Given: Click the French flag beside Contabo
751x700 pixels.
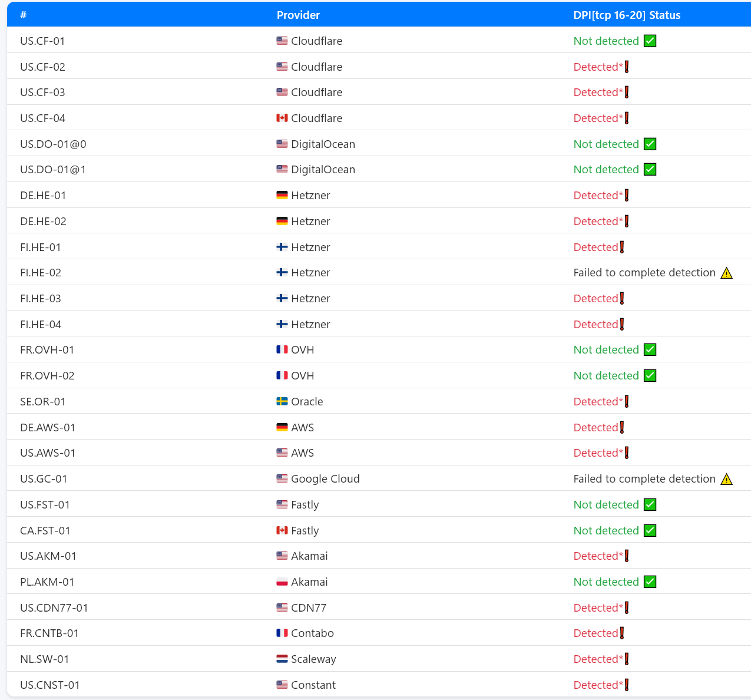Looking at the screenshot, I should [282, 633].
